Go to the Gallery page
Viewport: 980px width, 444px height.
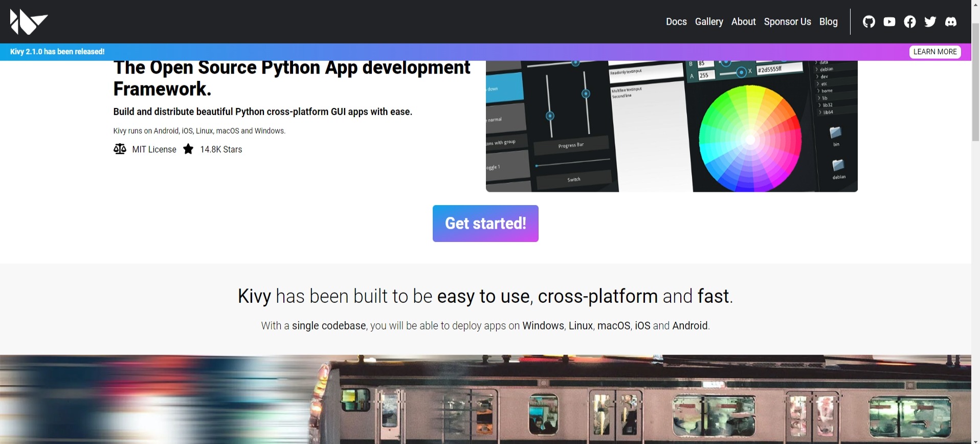coord(708,21)
